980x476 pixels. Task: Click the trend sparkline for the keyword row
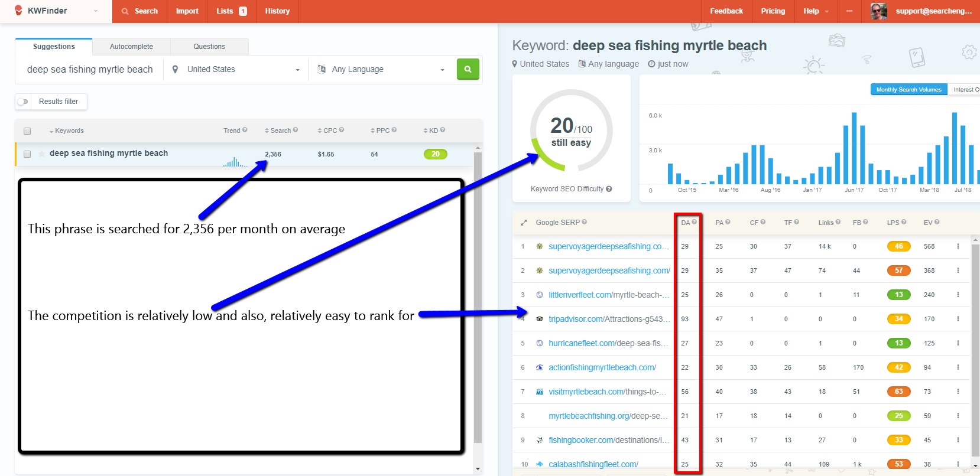click(x=235, y=161)
